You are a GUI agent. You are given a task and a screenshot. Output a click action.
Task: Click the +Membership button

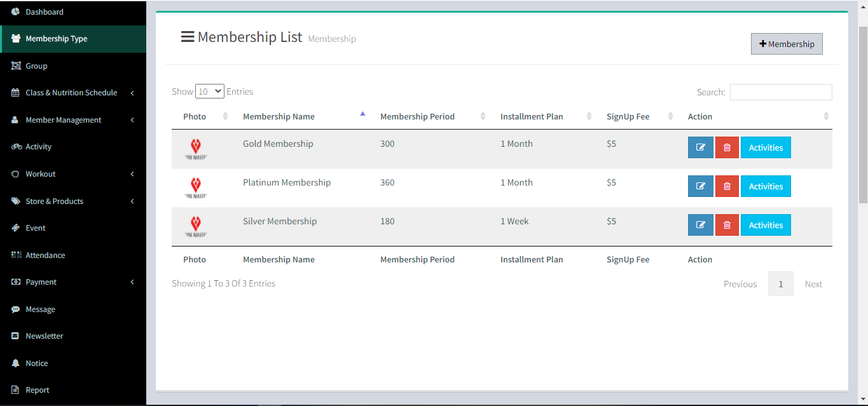coord(787,43)
